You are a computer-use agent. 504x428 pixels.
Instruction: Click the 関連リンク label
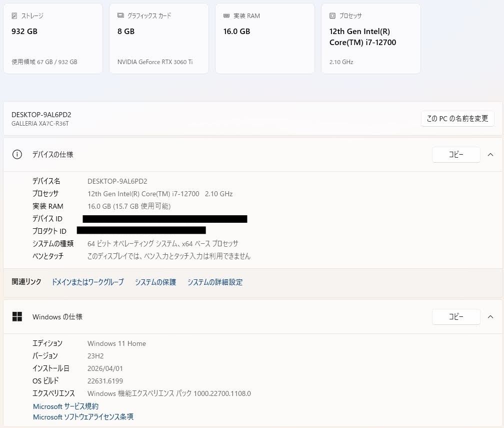(x=26, y=282)
